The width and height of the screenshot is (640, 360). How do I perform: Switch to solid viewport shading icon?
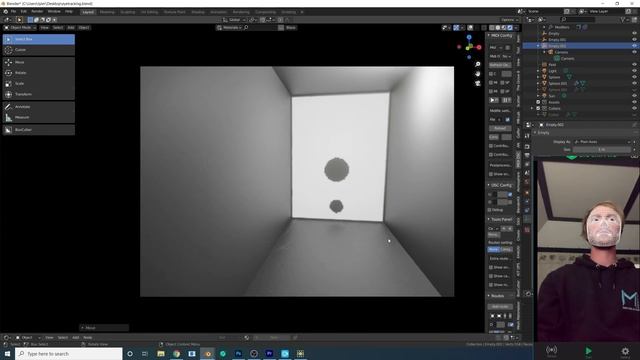pos(498,28)
